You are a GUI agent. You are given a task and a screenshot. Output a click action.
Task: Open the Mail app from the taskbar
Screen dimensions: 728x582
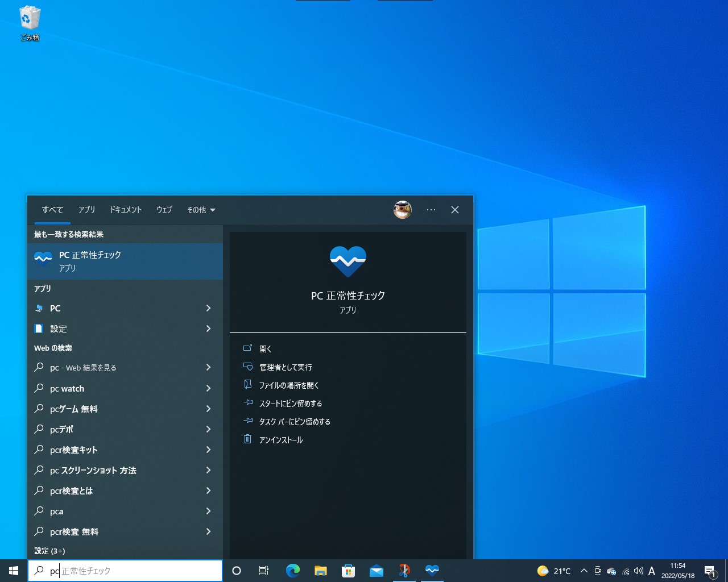[376, 571]
